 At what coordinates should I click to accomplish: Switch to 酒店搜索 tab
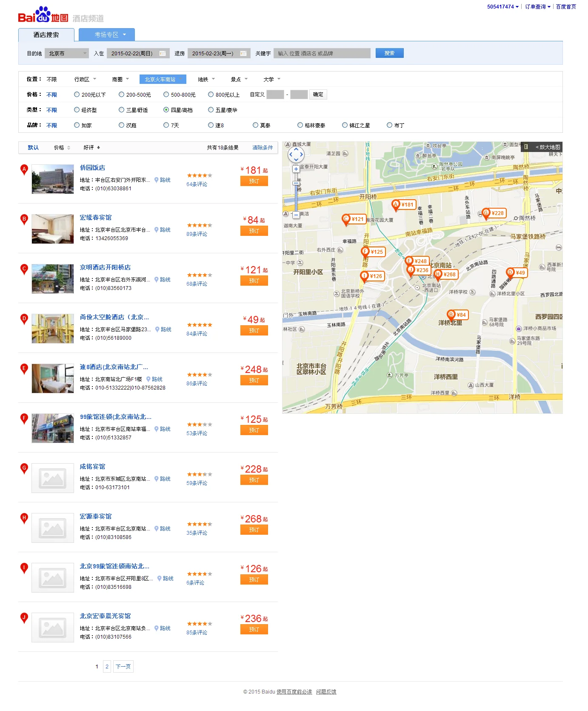46,35
